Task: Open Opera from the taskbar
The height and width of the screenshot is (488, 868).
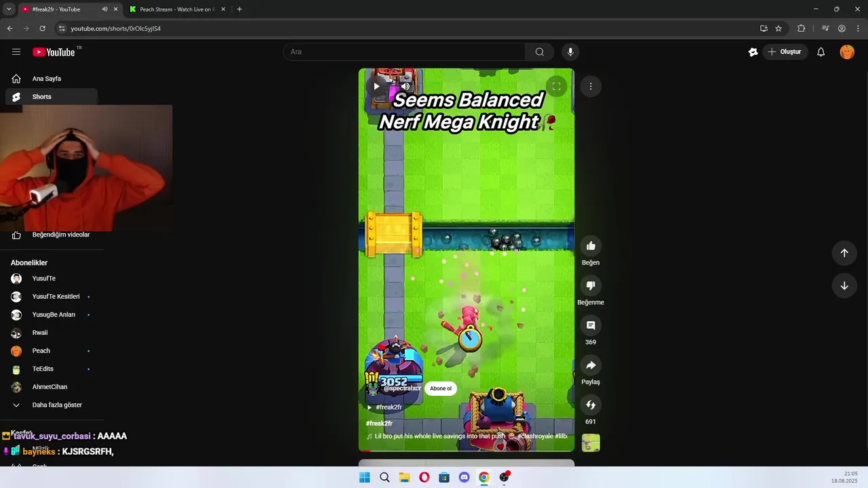Action: [425, 477]
